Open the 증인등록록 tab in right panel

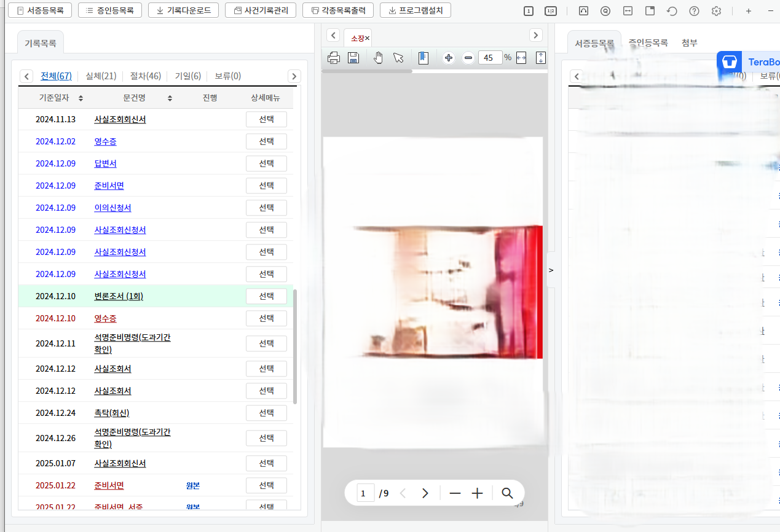(x=648, y=42)
